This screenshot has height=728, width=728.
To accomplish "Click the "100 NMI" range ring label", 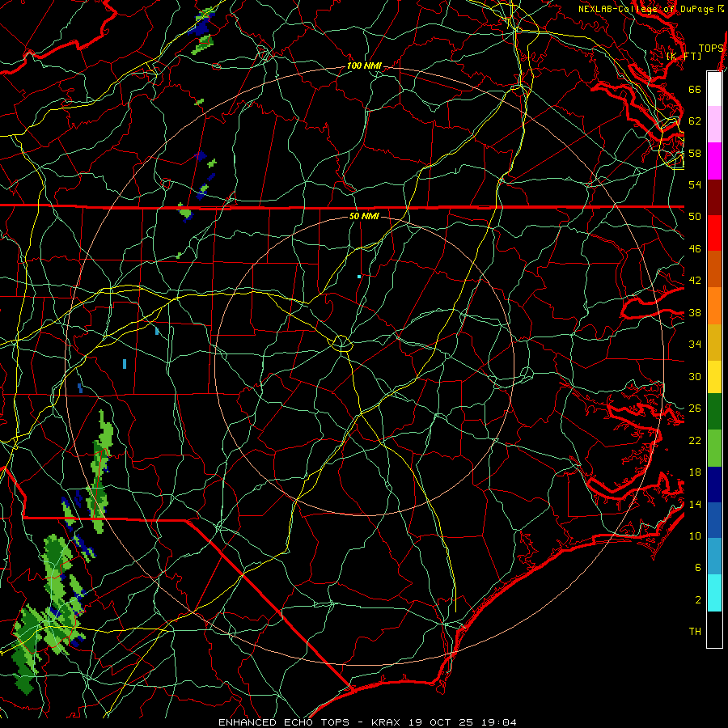I will (x=364, y=66).
